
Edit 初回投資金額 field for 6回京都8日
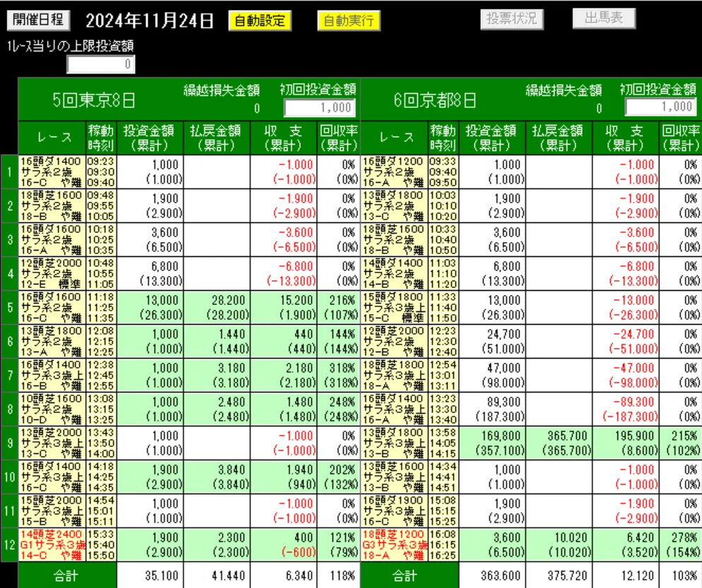662,107
